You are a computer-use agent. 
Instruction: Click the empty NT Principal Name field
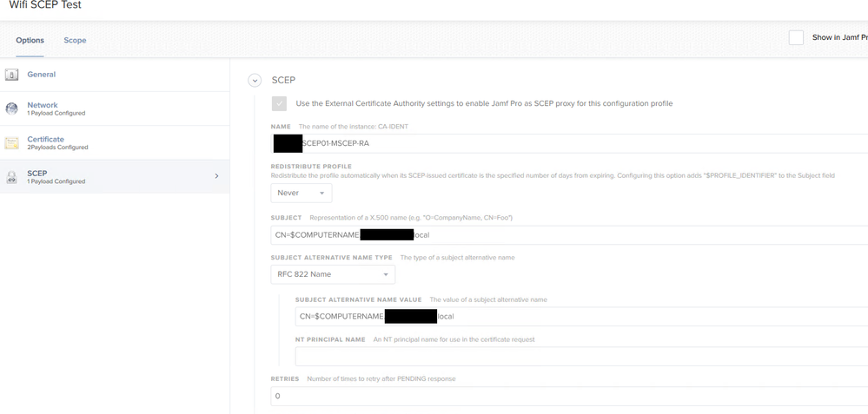point(581,357)
